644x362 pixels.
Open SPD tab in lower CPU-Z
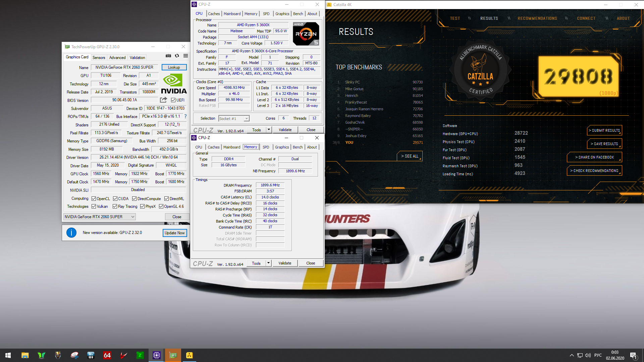coord(266,147)
